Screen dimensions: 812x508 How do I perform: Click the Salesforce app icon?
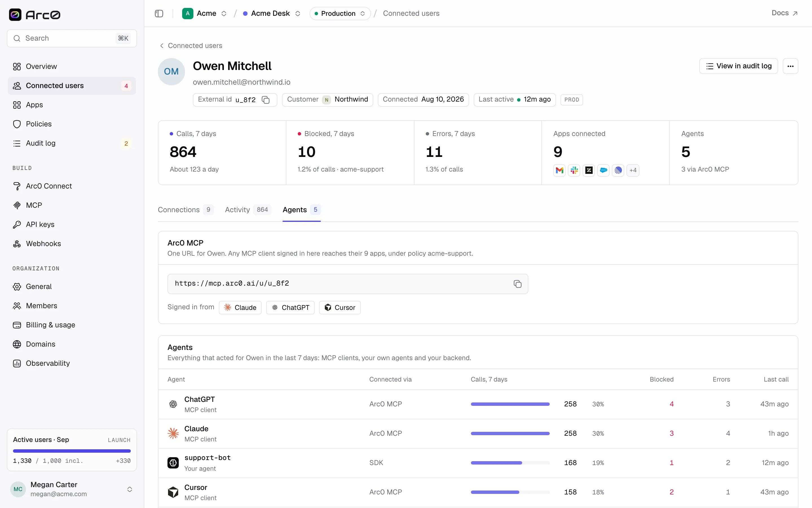tap(603, 170)
